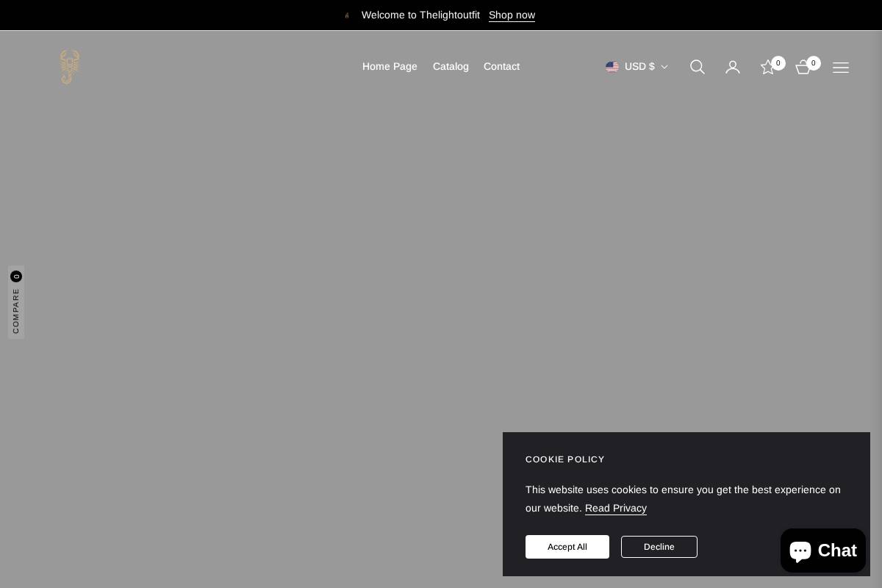Expand the currency selector chevron
882x588 pixels.
tap(664, 67)
